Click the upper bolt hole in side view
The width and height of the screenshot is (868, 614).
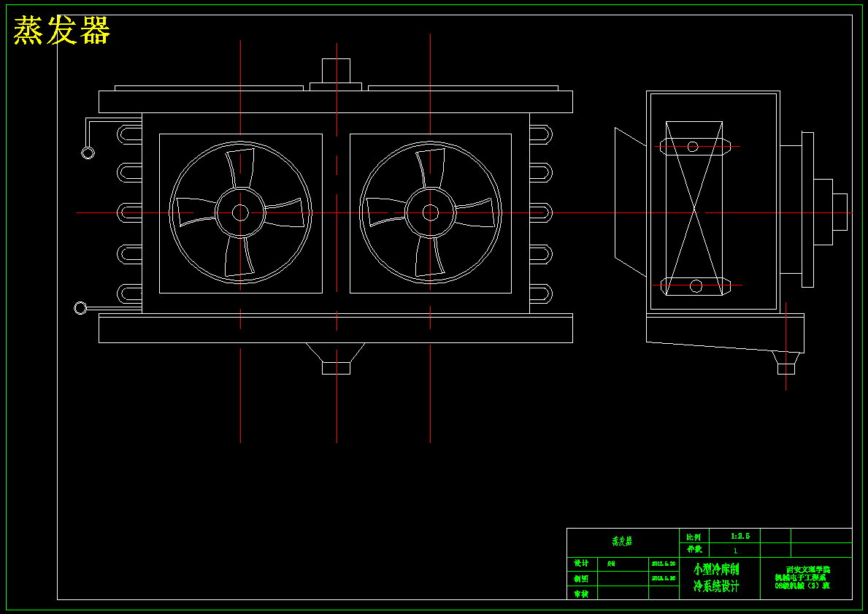pos(693,147)
